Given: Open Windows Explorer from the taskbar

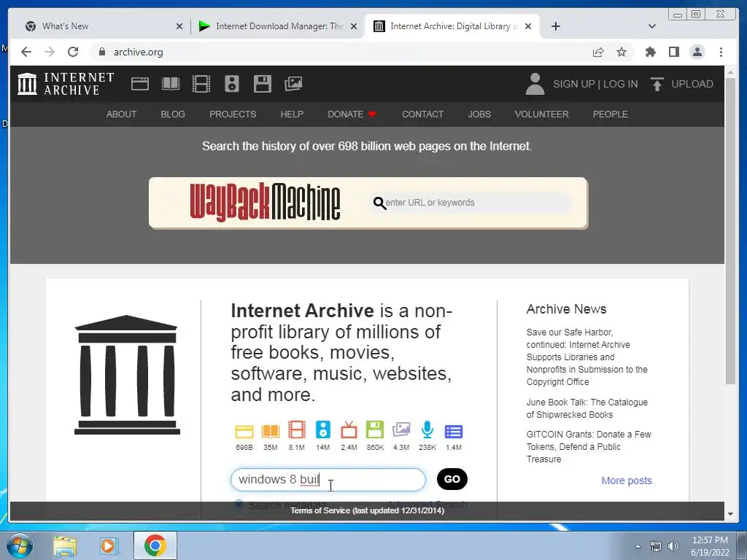Looking at the screenshot, I should click(65, 545).
